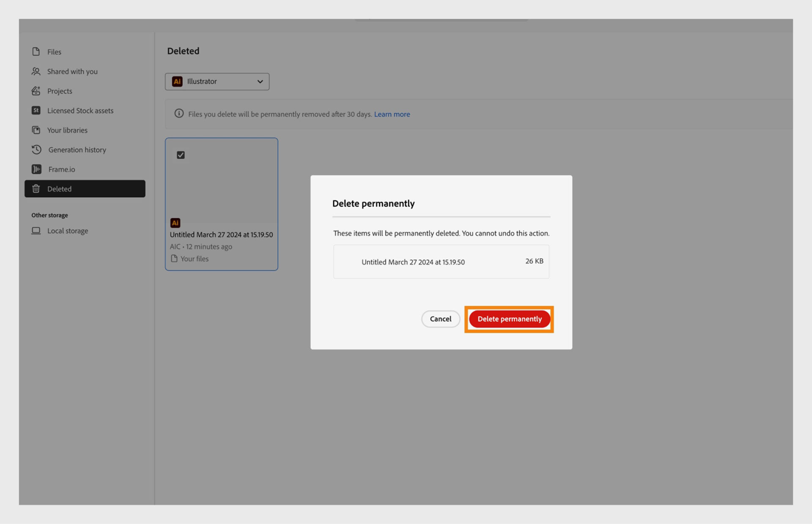Click the red Delete permanently button
The image size is (812, 524).
tap(509, 319)
